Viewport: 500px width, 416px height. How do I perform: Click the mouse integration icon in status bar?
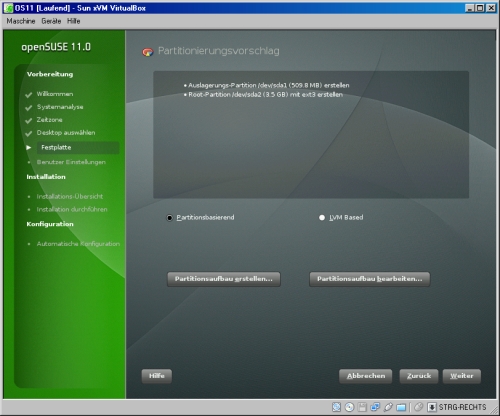pyautogui.click(x=418, y=407)
